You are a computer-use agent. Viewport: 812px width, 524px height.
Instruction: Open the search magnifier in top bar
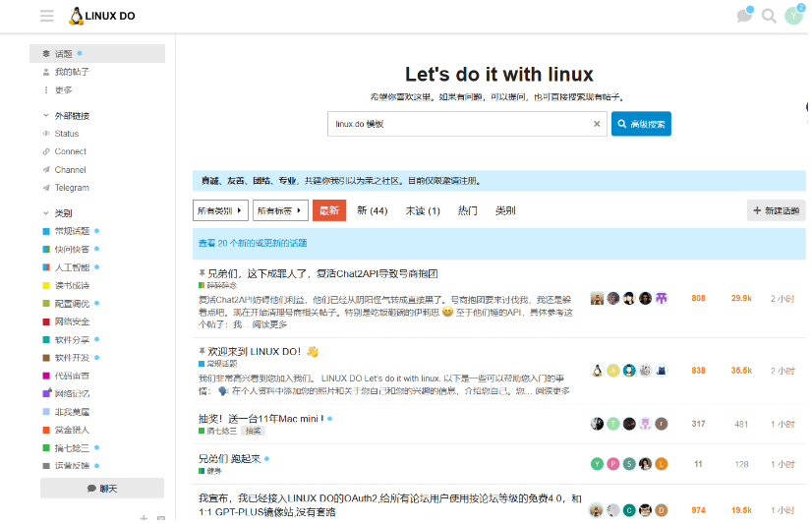(x=769, y=16)
